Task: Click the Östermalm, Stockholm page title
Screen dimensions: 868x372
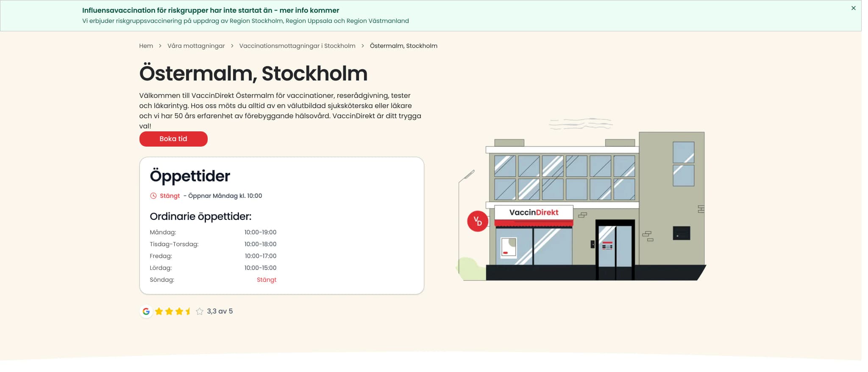Action: tap(253, 73)
